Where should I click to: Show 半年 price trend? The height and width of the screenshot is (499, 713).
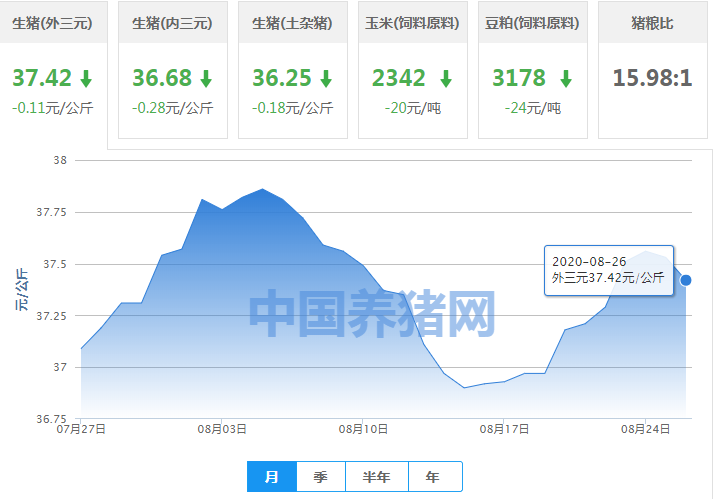click(376, 477)
